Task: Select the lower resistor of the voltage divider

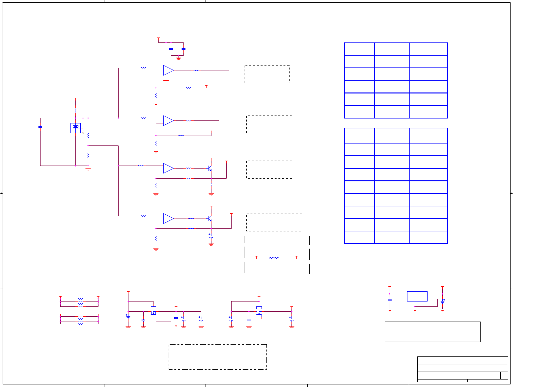Action: point(88,156)
